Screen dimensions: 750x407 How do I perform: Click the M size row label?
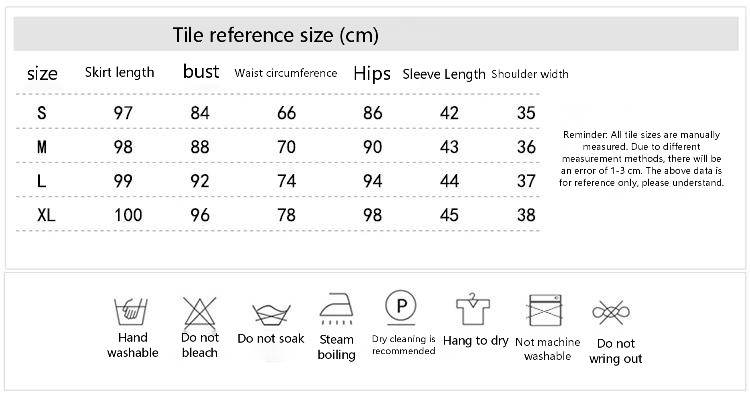click(42, 147)
